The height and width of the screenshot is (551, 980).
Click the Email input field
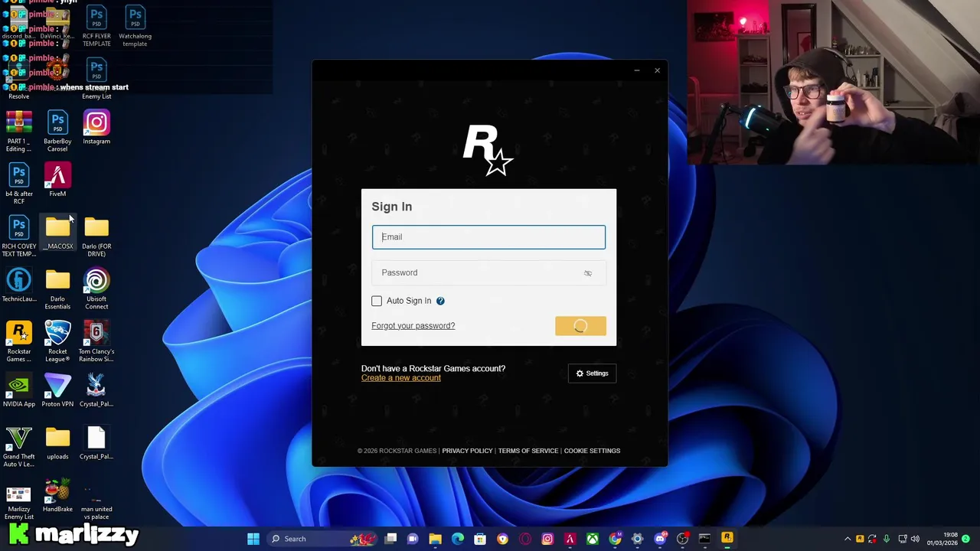coord(488,237)
